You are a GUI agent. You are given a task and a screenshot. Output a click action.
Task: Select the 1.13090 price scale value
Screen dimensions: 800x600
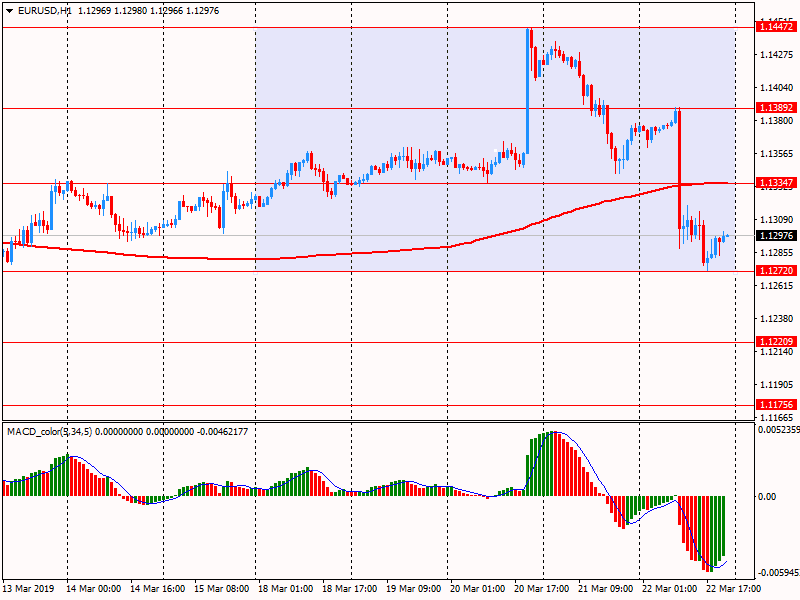click(777, 220)
